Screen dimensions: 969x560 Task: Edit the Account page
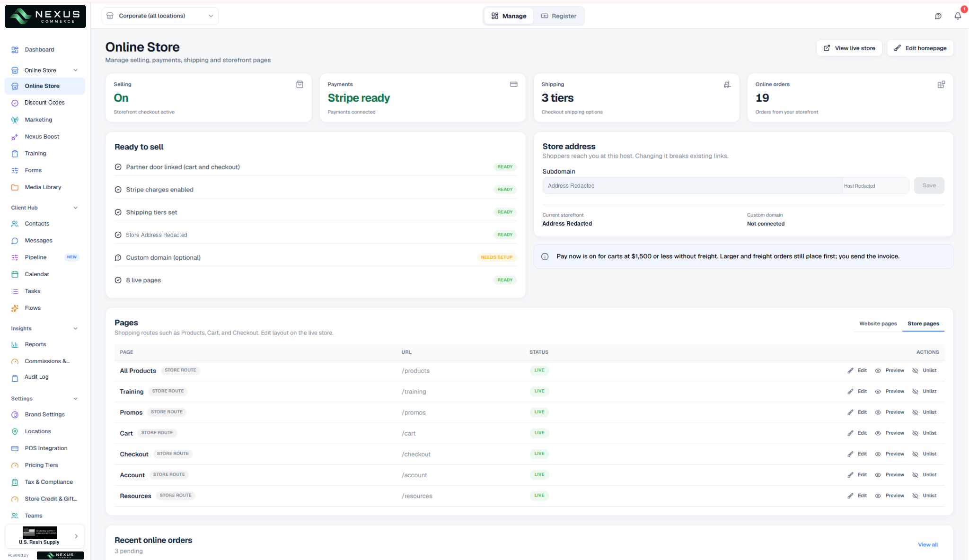(x=857, y=475)
